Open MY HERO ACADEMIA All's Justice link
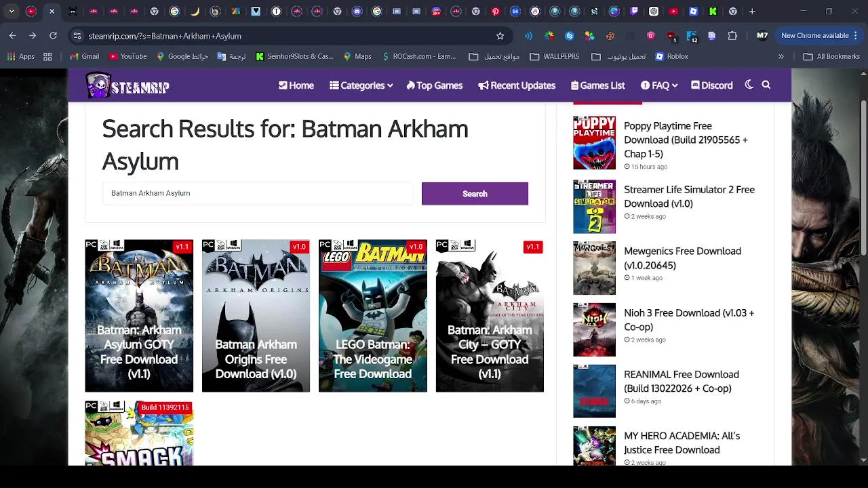 point(682,443)
